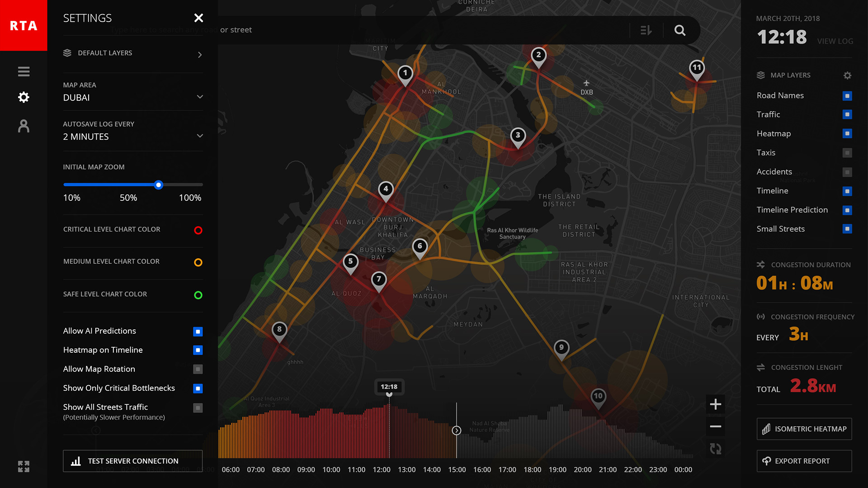This screenshot has height=488, width=868.
Task: Toggle Show Only Critical Bottlenecks
Action: [198, 389]
